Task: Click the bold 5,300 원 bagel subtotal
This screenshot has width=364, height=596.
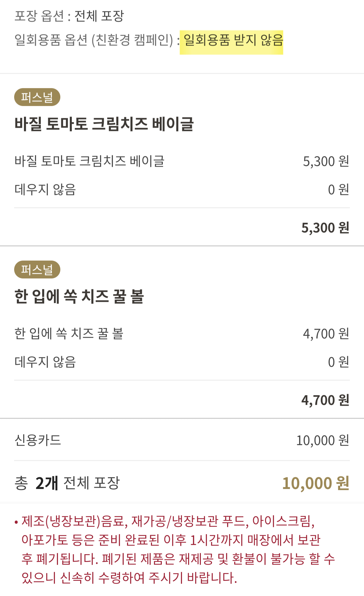Action: (325, 228)
